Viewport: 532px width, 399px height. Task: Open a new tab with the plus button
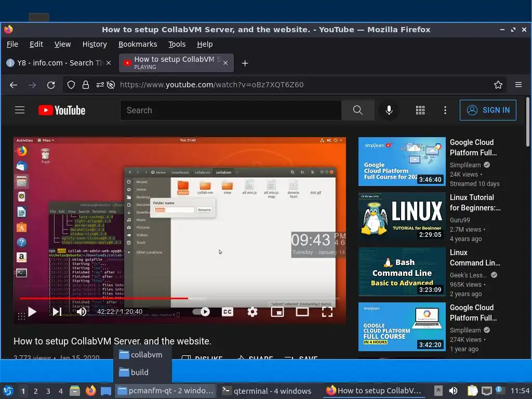point(245,63)
